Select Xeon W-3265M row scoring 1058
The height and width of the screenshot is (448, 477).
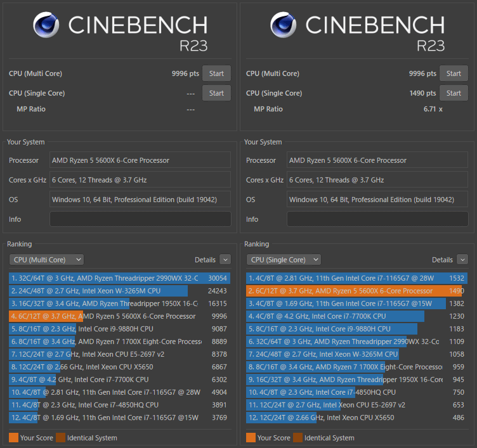point(357,354)
